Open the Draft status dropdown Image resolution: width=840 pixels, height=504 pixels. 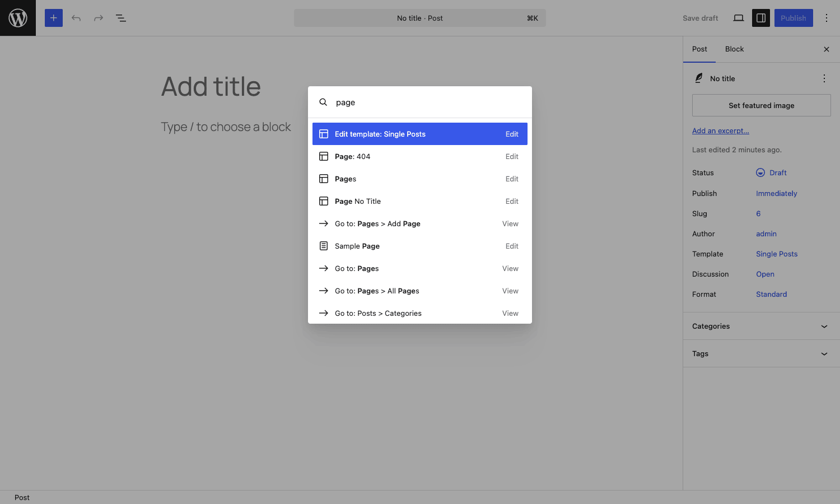click(772, 172)
